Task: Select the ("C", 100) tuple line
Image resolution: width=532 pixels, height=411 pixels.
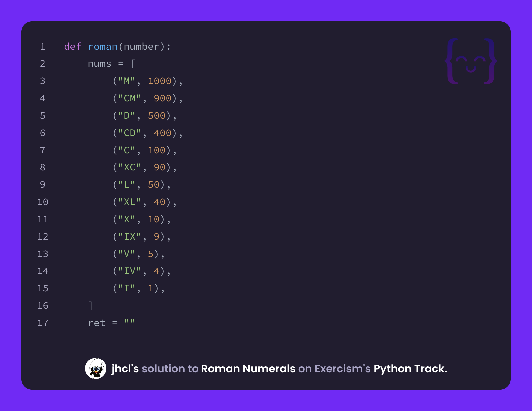Action: 145,150
